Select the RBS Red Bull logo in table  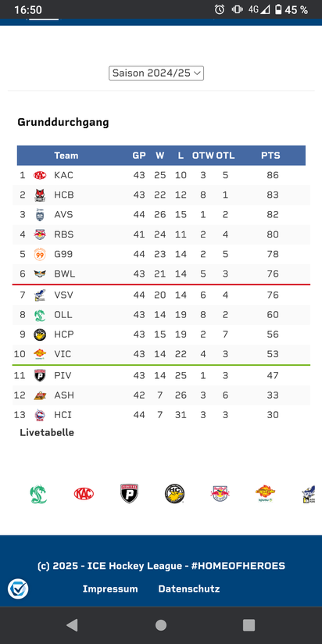(40, 234)
